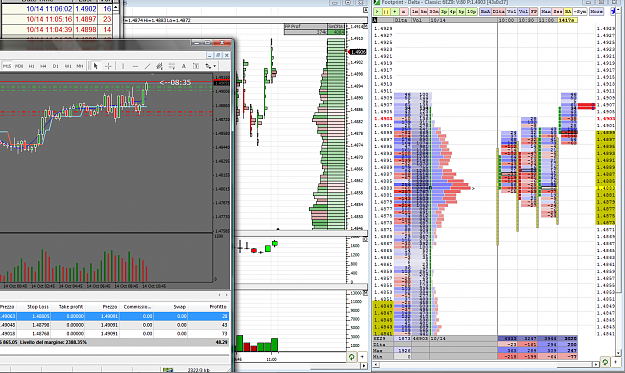Viewport: 625px width, 373px height.
Task: Select the 4p interval in Footprint window
Action: pos(453,12)
